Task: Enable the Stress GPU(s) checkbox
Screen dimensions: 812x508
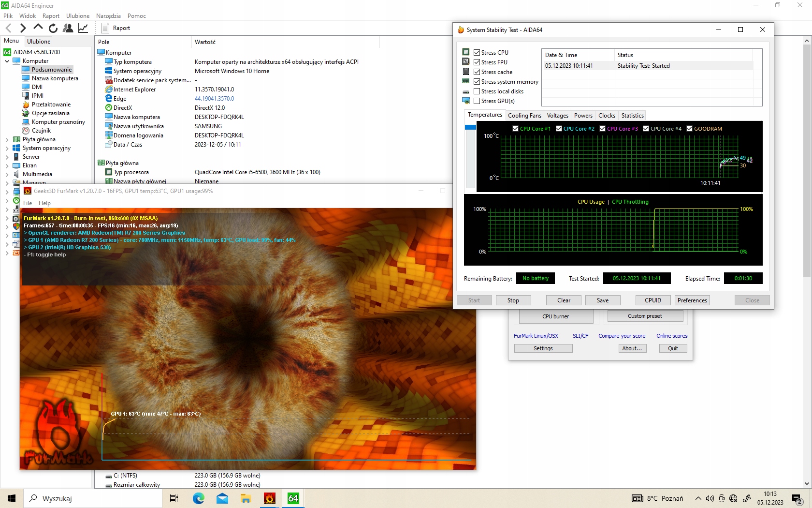Action: [x=477, y=101]
